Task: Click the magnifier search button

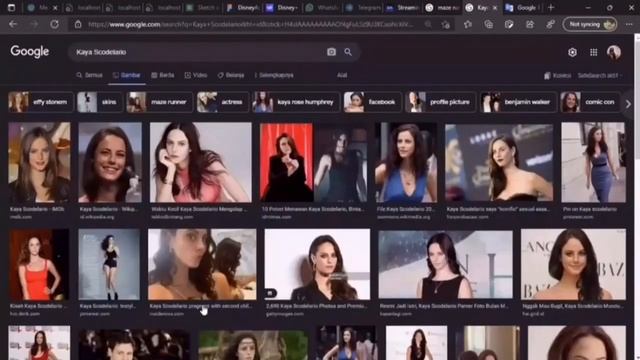Action: click(x=348, y=52)
